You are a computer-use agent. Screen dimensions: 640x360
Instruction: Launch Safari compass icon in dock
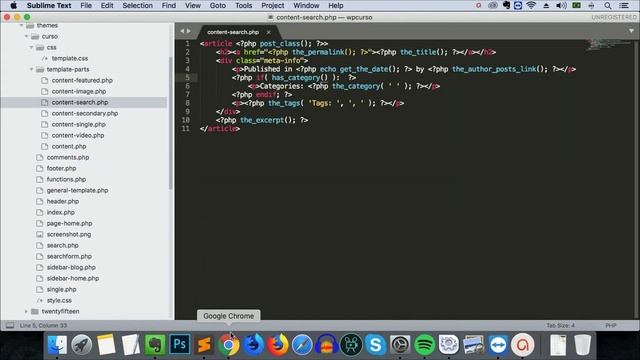coord(302,344)
